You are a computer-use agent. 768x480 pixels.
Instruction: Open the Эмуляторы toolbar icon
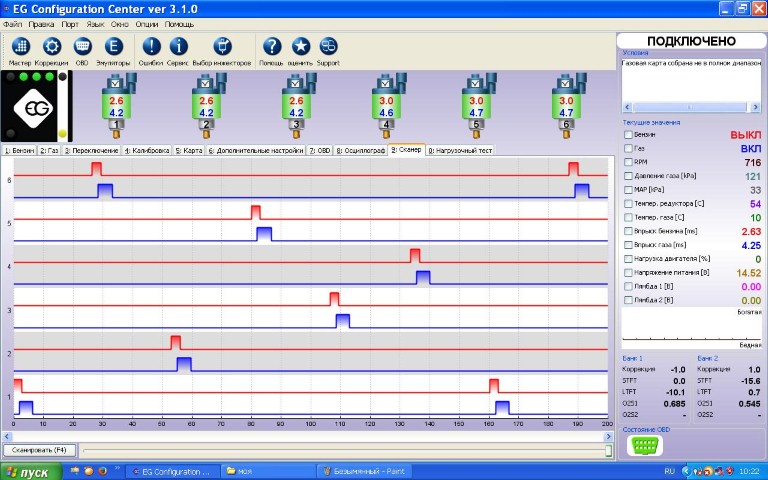[113, 47]
